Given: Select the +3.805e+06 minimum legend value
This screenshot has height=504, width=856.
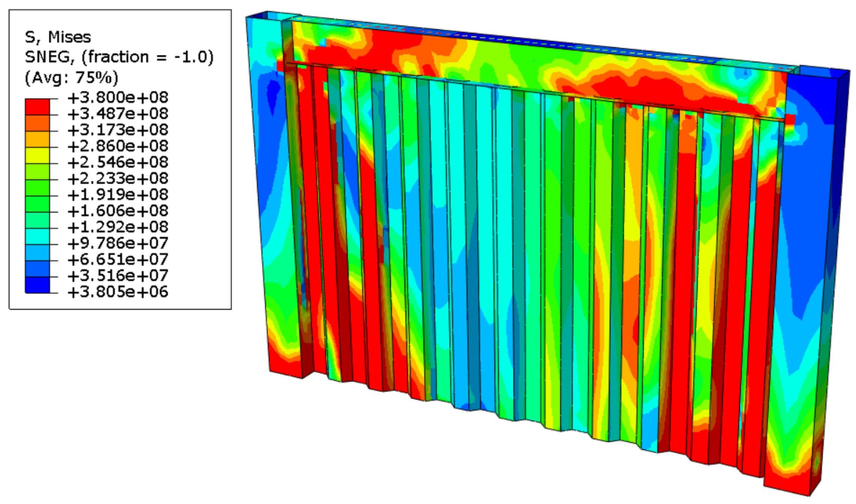Looking at the screenshot, I should (118, 292).
